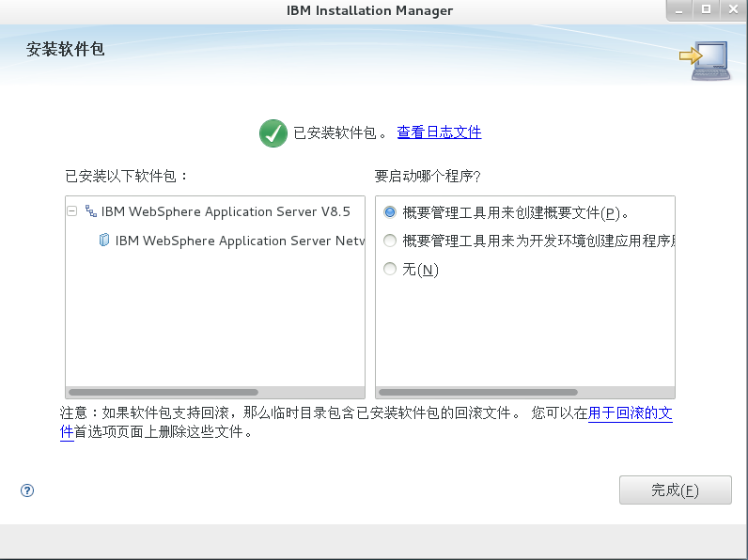
Task: Click the install package computer icon
Action: (x=705, y=60)
